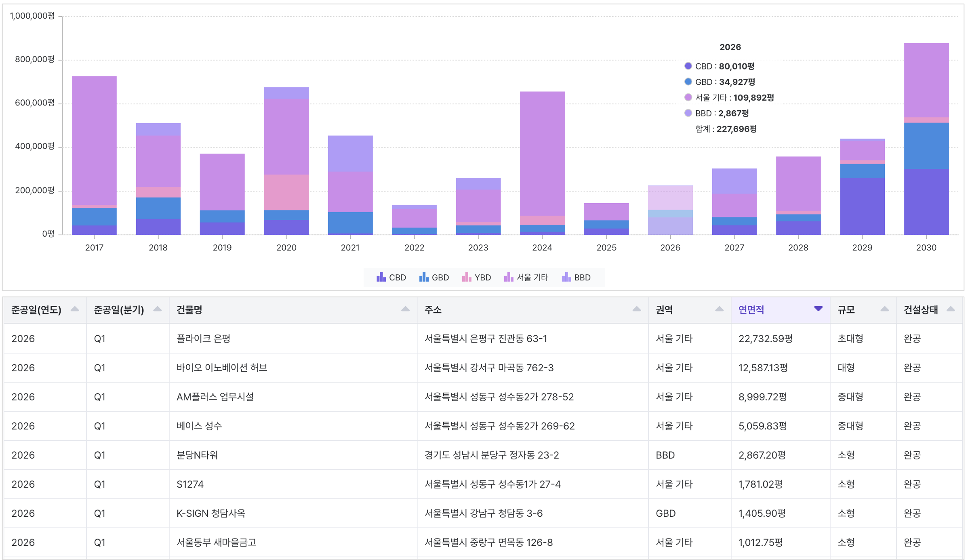
Task: Sort the 권역 column arrow
Action: coord(719,309)
